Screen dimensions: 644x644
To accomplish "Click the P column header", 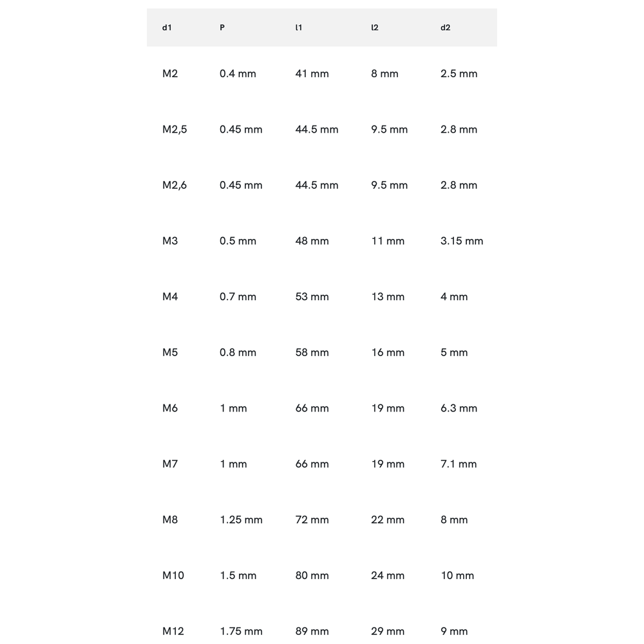I will coord(222,28).
